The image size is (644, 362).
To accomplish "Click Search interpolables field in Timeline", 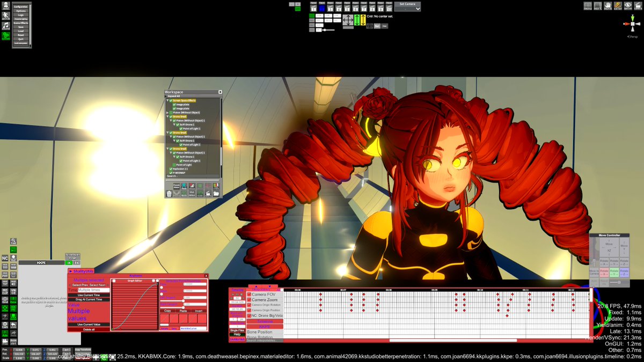I will 265,341.
